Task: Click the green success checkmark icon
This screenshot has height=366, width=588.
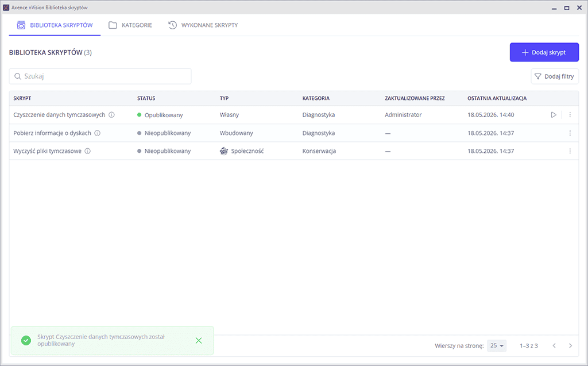Action: [26, 341]
